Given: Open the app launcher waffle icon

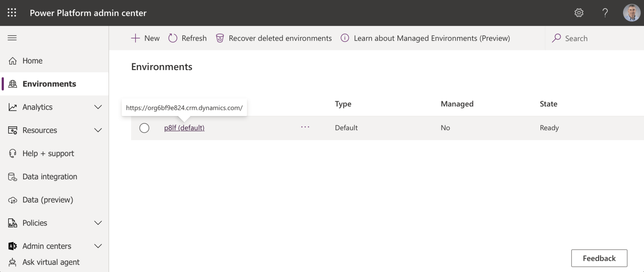Looking at the screenshot, I should (12, 13).
